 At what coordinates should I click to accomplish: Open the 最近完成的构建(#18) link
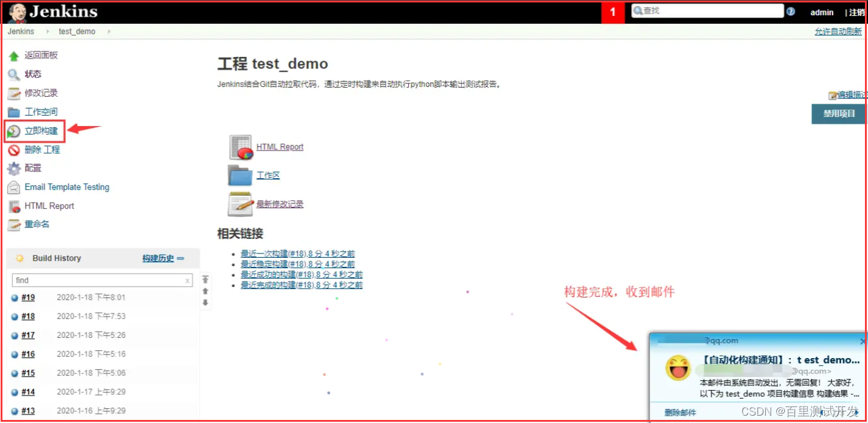(x=302, y=285)
